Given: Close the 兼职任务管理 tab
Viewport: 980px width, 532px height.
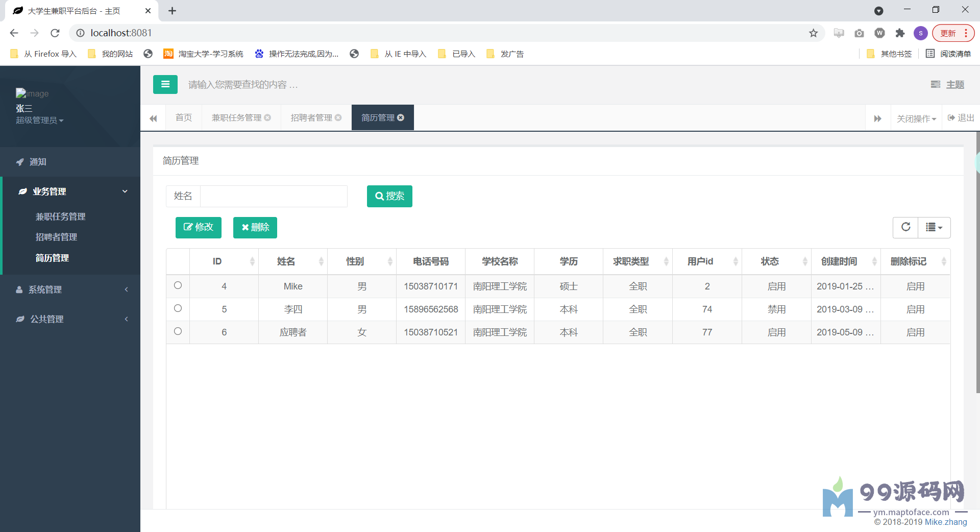Looking at the screenshot, I should click(x=267, y=118).
